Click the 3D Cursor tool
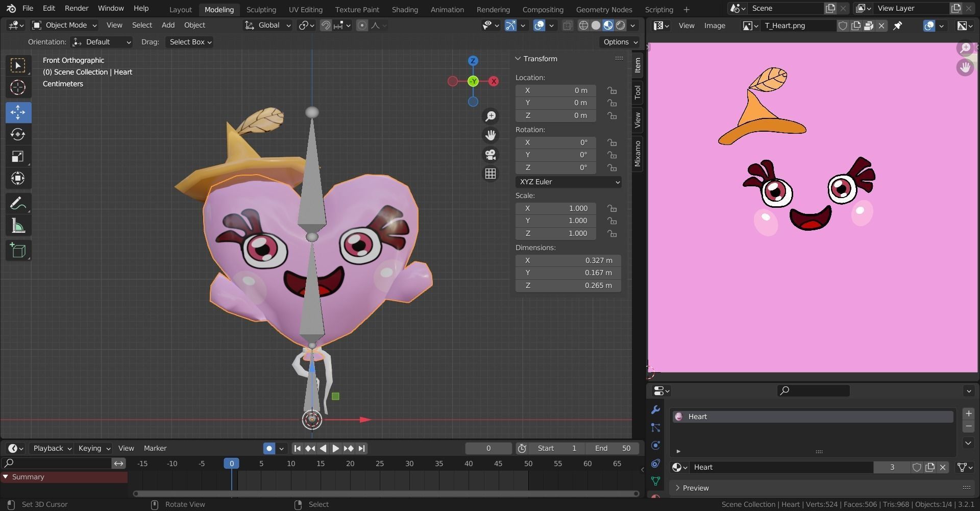 [18, 88]
